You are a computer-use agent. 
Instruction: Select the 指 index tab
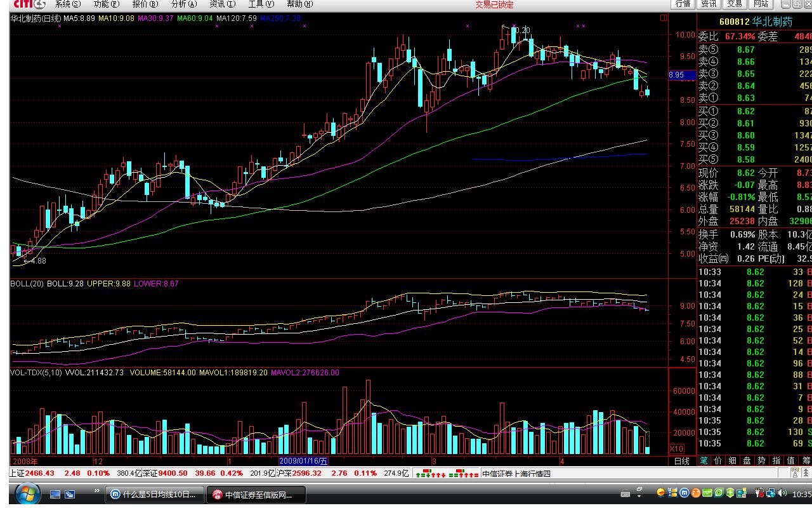pos(776,461)
